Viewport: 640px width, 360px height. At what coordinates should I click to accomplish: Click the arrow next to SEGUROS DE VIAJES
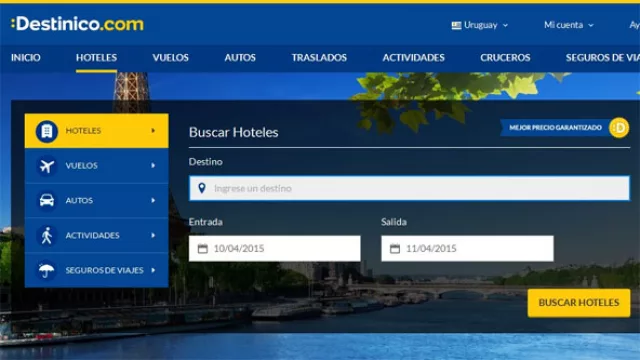pos(153,270)
